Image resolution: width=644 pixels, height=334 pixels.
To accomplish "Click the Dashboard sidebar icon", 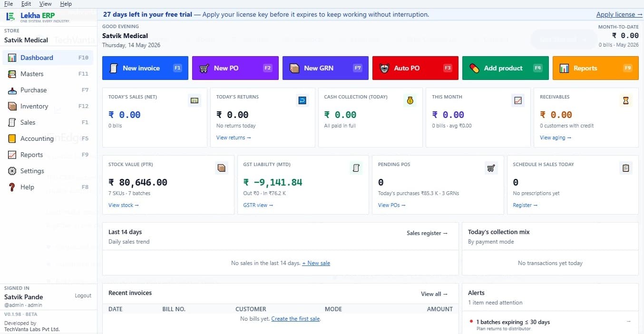I will coord(12,58).
